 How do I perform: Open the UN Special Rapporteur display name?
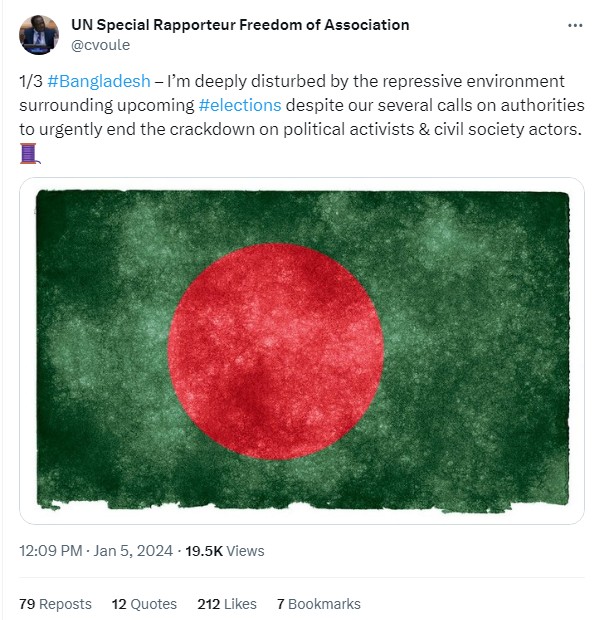pos(240,25)
